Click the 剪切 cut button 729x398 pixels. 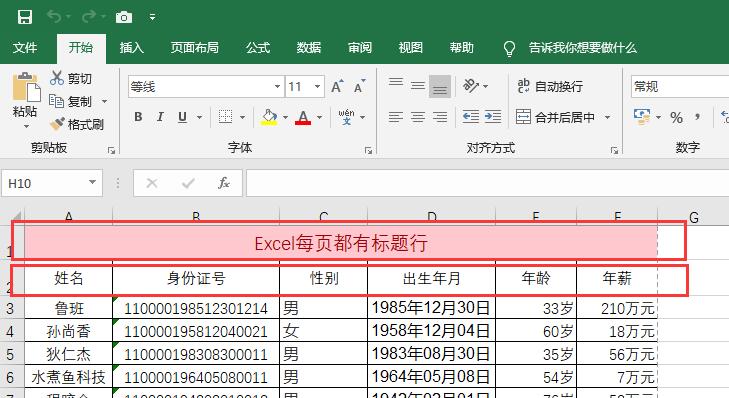pos(71,78)
